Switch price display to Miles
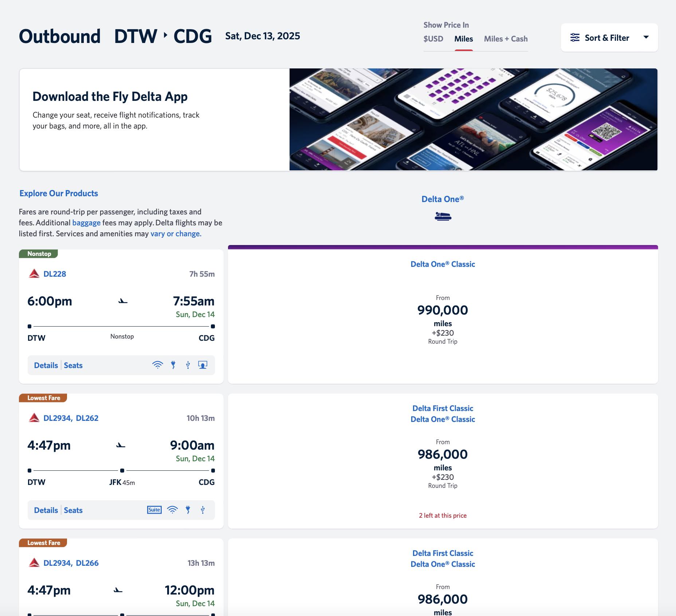Viewport: 676px width, 616px height. coord(463,39)
